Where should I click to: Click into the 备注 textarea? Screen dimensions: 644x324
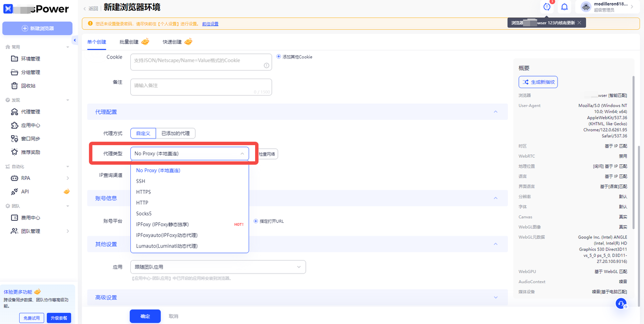[x=201, y=87]
